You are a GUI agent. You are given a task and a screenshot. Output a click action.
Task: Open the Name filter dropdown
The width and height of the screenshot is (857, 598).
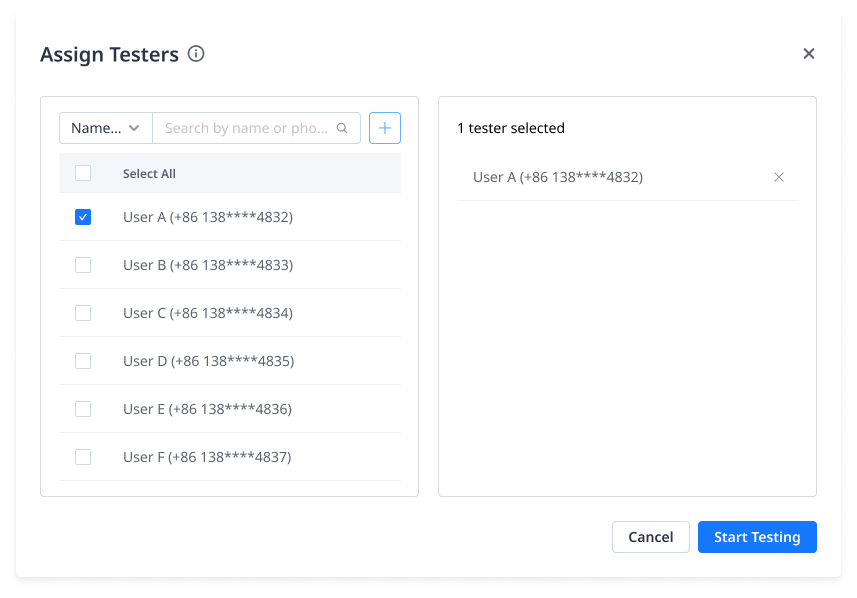[105, 128]
